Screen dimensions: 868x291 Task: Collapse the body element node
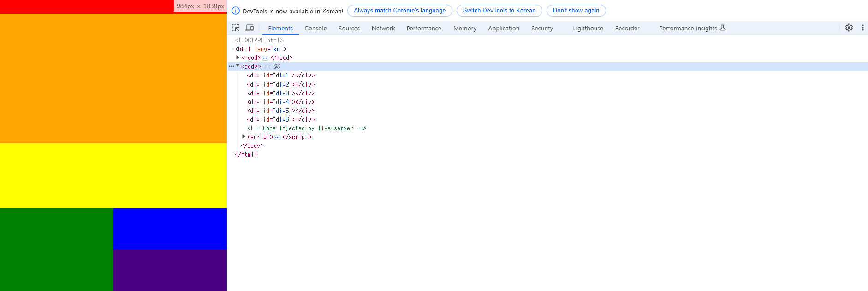click(238, 66)
